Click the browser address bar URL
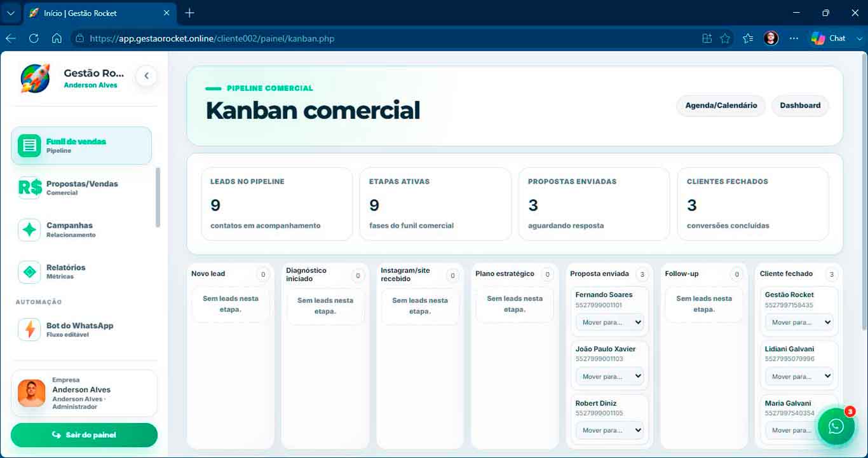This screenshot has width=868, height=458. [x=212, y=38]
